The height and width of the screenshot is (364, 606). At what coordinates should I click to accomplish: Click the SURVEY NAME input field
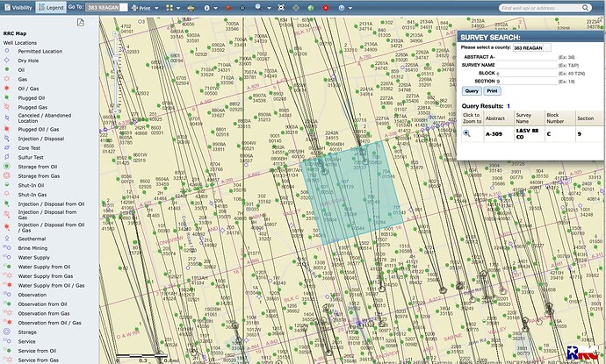click(x=526, y=65)
